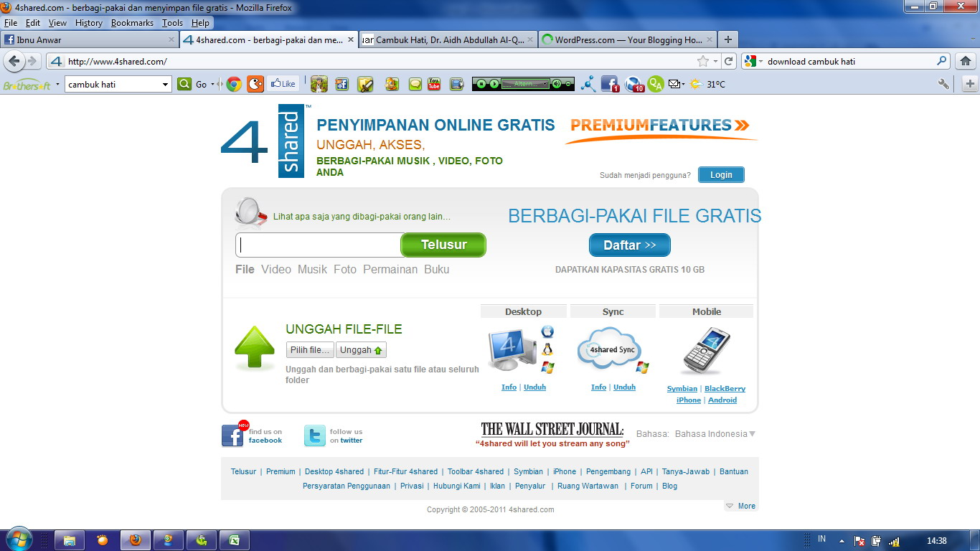The image size is (980, 551).
Task: Toggle the radio player speaker mute icon
Action: [557, 84]
